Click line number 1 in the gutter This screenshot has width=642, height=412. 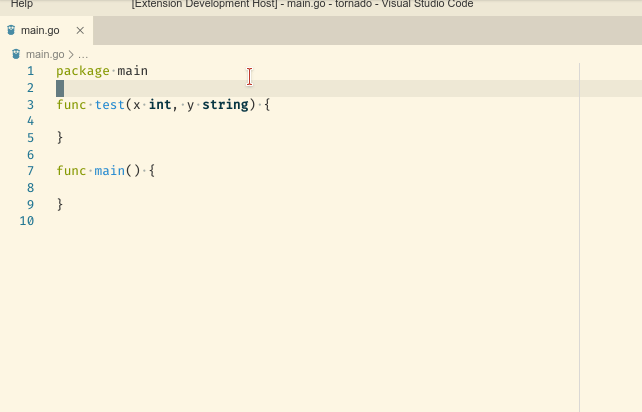30,71
